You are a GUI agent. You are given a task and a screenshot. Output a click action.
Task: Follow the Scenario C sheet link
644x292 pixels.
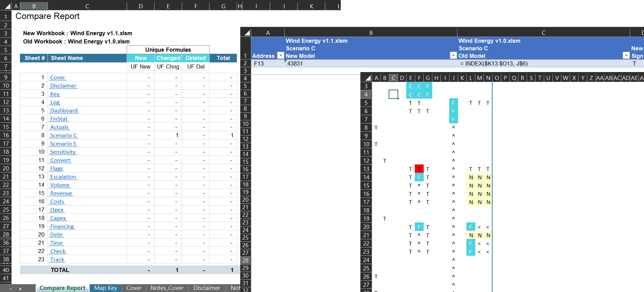pyautogui.click(x=63, y=135)
